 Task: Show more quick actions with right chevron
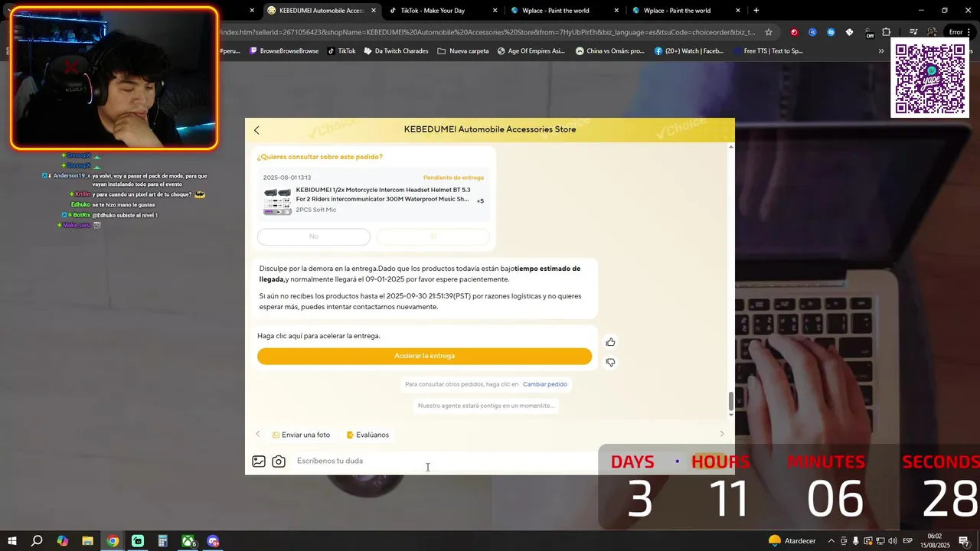point(721,434)
